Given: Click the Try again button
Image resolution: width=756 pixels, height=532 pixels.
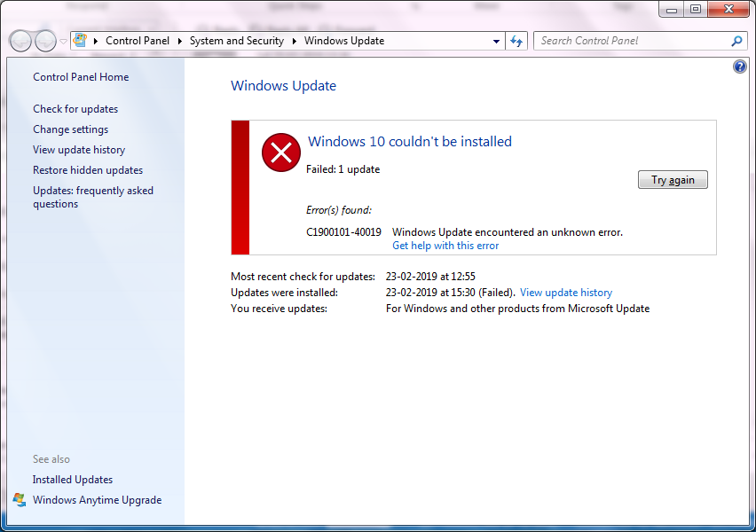Looking at the screenshot, I should tap(673, 180).
